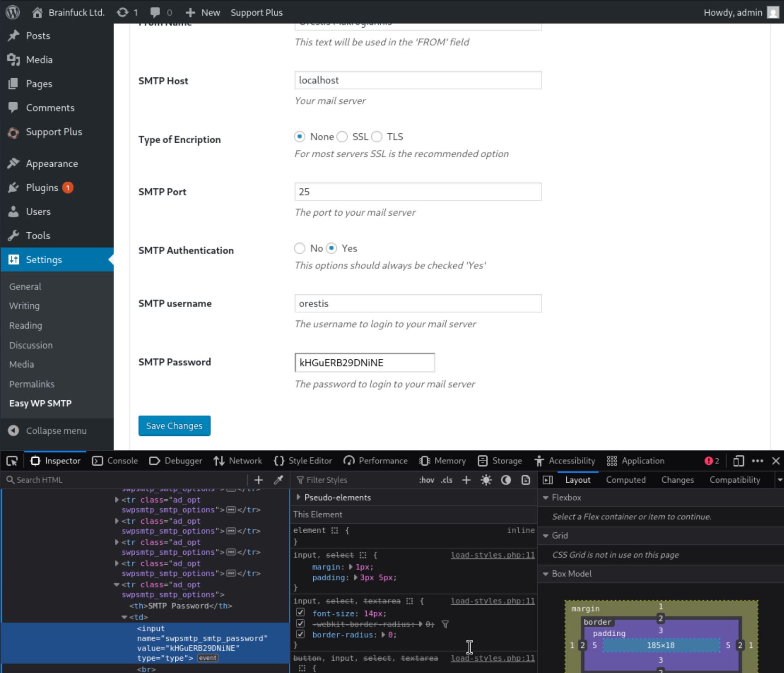Click the Save Changes button
784x673 pixels.
click(174, 426)
